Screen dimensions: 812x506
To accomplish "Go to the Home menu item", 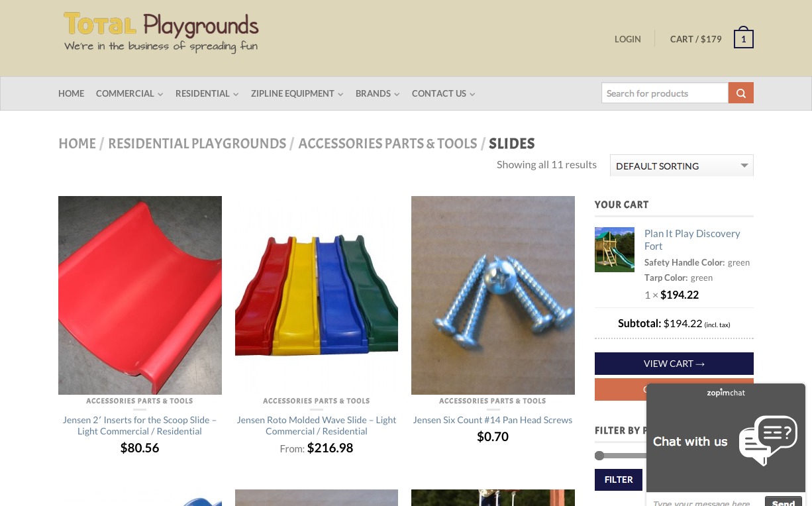I will click(x=71, y=93).
